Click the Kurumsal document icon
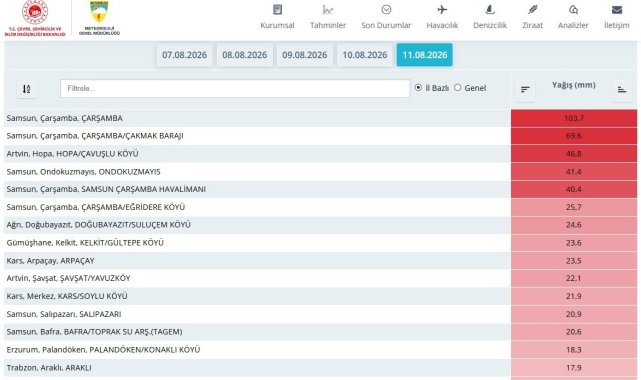641x380 pixels. coord(277,10)
